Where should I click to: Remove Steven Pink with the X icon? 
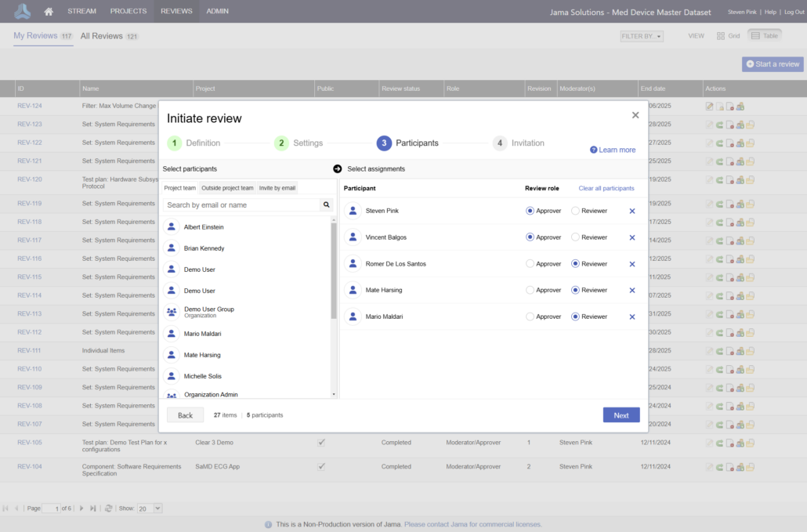coord(632,211)
